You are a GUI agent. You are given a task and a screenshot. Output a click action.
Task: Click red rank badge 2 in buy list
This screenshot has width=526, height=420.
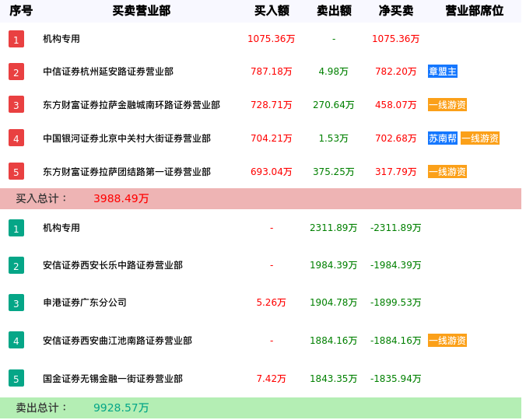point(16,72)
